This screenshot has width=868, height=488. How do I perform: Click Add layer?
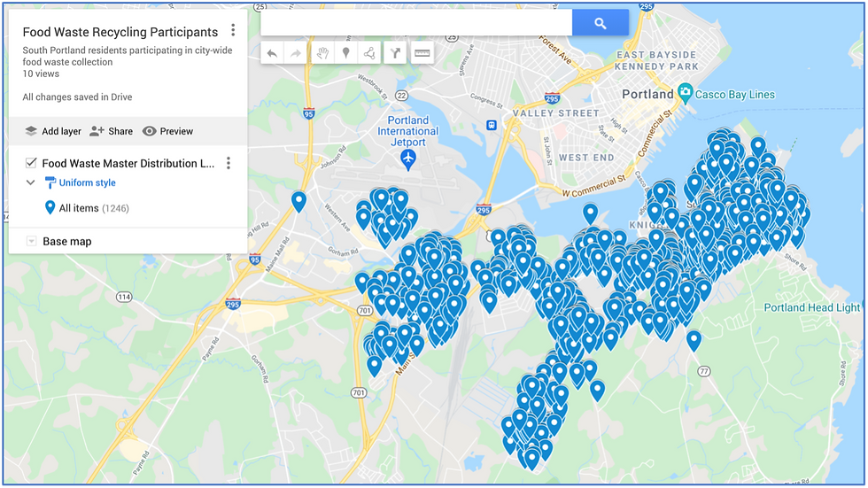click(53, 131)
